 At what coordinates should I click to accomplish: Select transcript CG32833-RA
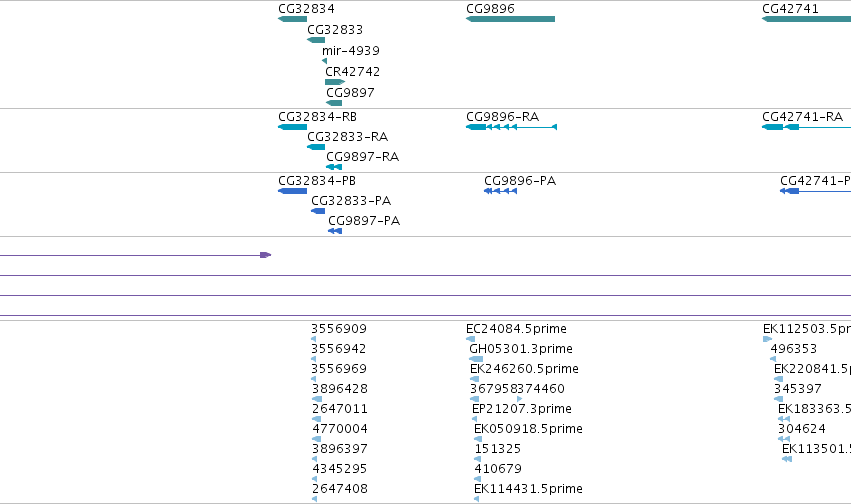tap(316, 147)
